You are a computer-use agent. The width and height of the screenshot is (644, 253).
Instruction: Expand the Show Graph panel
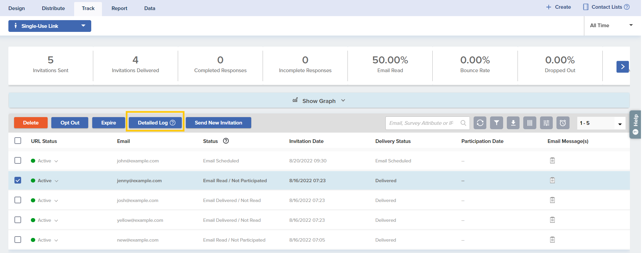pos(319,101)
